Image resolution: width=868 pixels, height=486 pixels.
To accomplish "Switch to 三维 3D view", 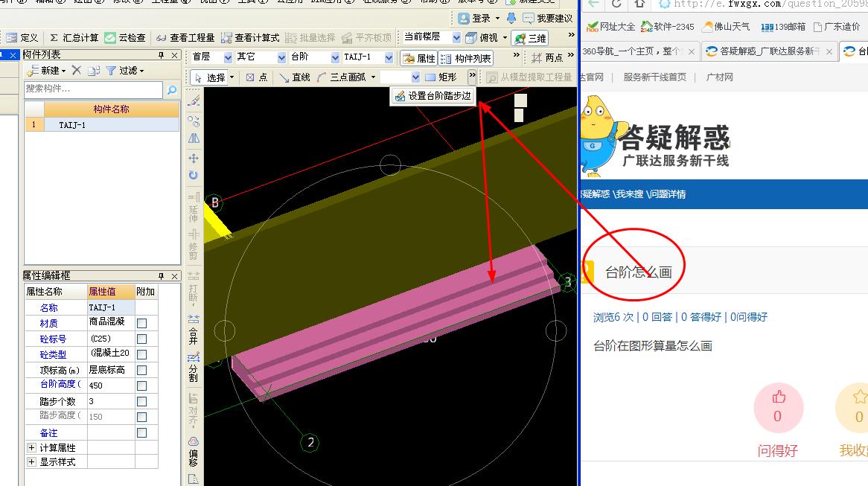I will (530, 38).
